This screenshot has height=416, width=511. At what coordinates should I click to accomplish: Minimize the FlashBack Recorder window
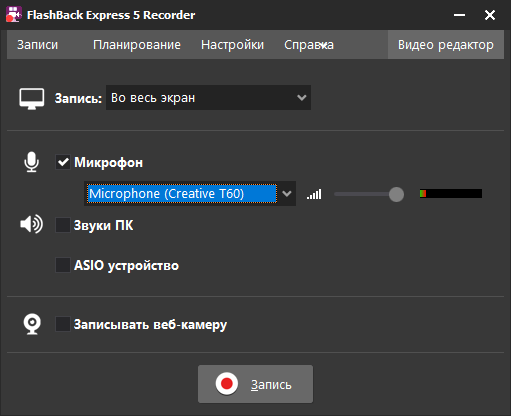[x=459, y=15]
